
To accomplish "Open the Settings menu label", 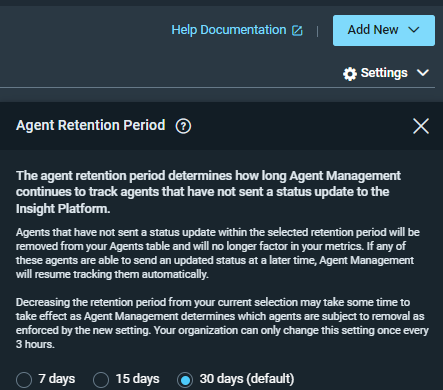I will 384,73.
